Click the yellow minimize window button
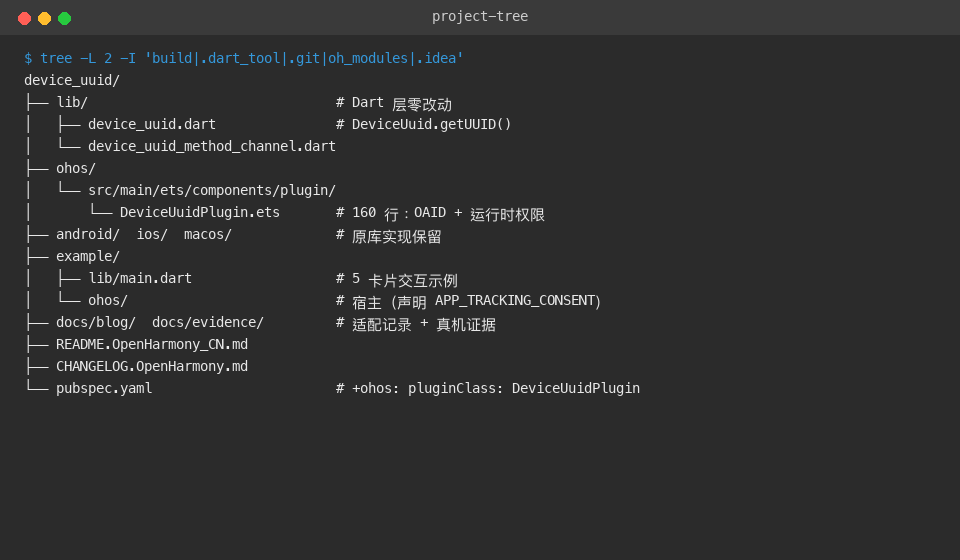Image resolution: width=960 pixels, height=560 pixels. (x=45, y=18)
